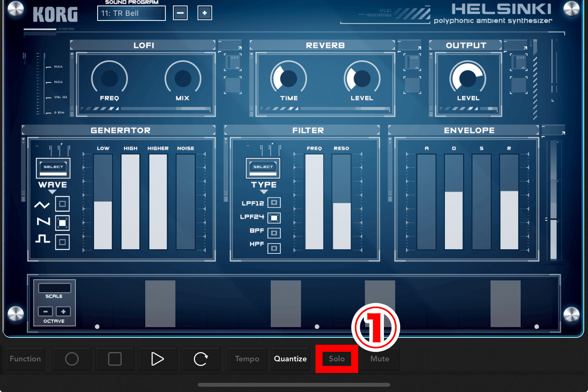This screenshot has height=392, width=588.
Task: Select the sawtooth waveform checkbox
Action: (62, 223)
